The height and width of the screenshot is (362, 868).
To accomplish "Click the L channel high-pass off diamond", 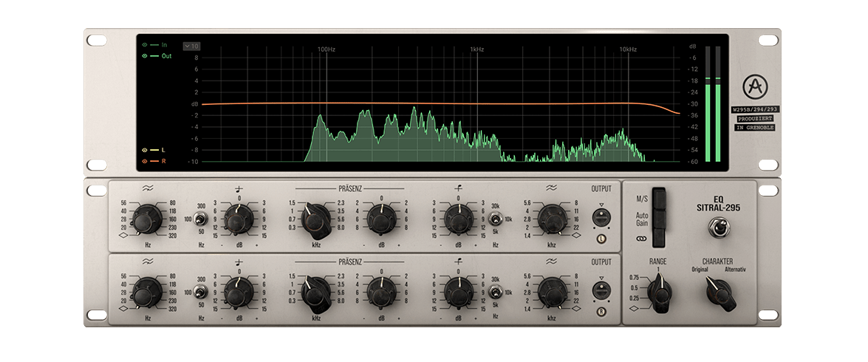I will (123, 235).
